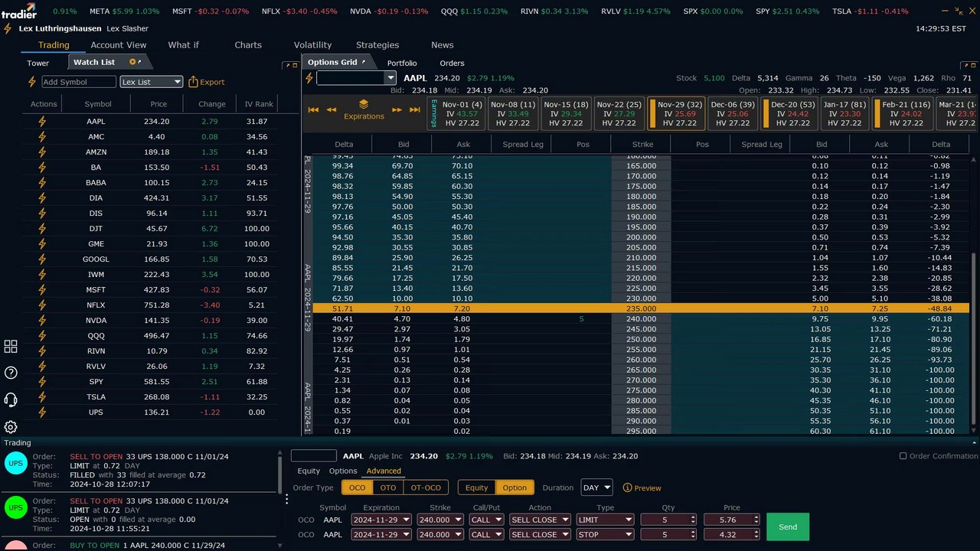Viewport: 980px width, 551px height.
Task: Open Expiration dropdown on the LIMIT order row
Action: [381, 520]
